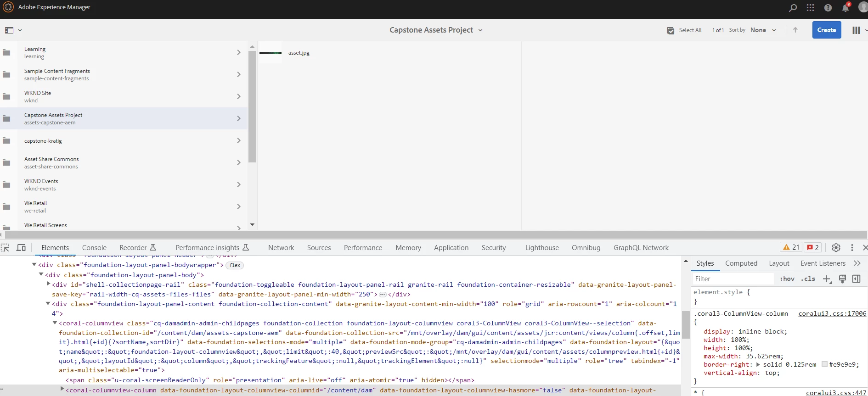Viewport: 868px width, 396px height.
Task: Click the Asset Share Commons folder icon
Action: [x=6, y=162]
